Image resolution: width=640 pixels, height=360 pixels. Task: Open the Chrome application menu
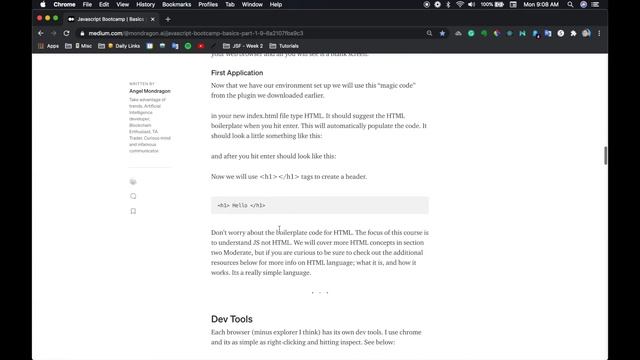(x=64, y=4)
